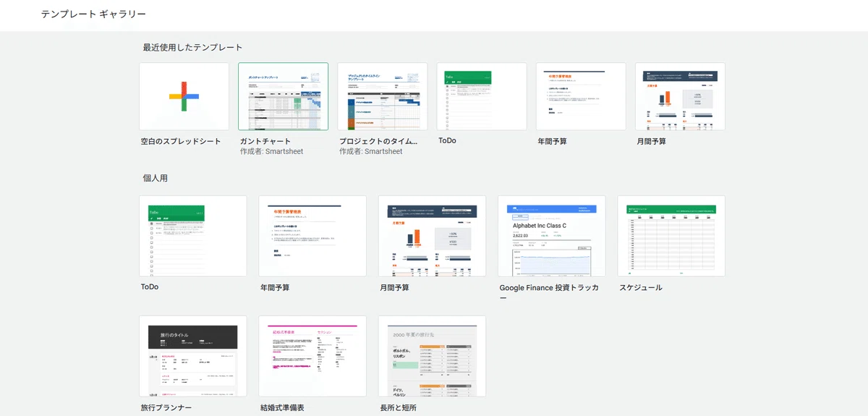Viewport: 868px width, 416px height.
Task: Open 年間予算 thumbnail in 個人用 section
Action: point(312,236)
